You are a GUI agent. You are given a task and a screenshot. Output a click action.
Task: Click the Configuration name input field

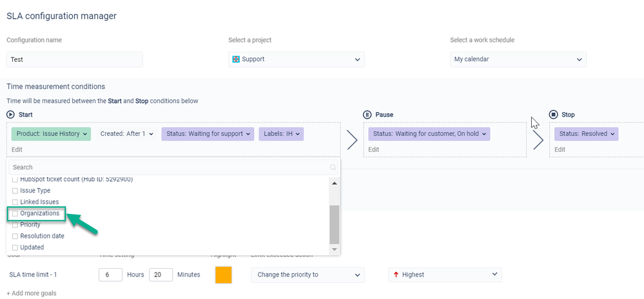(x=74, y=59)
